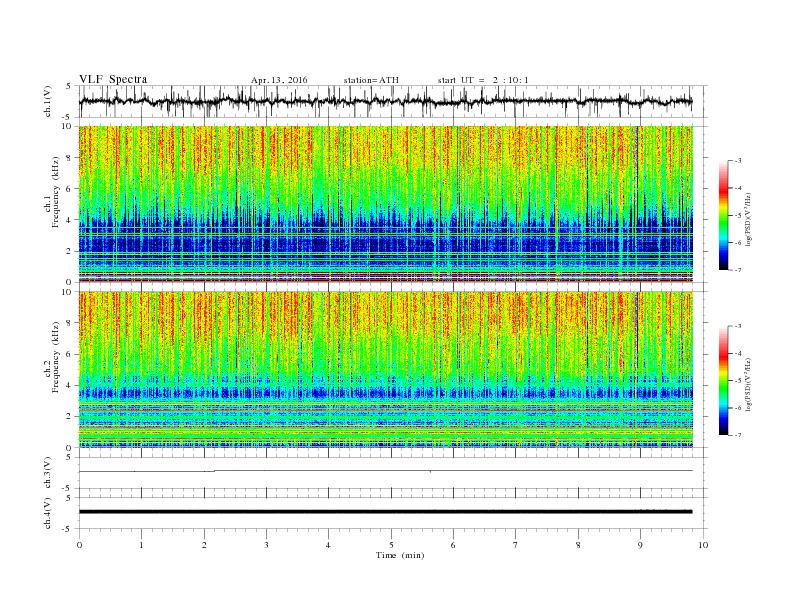
Task: Click time axis tick label "7"
Action: (x=516, y=545)
